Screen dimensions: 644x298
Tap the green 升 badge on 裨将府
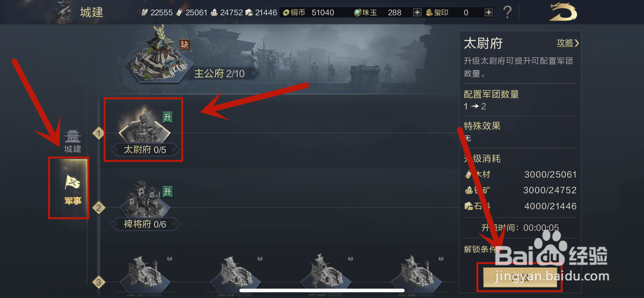point(167,191)
